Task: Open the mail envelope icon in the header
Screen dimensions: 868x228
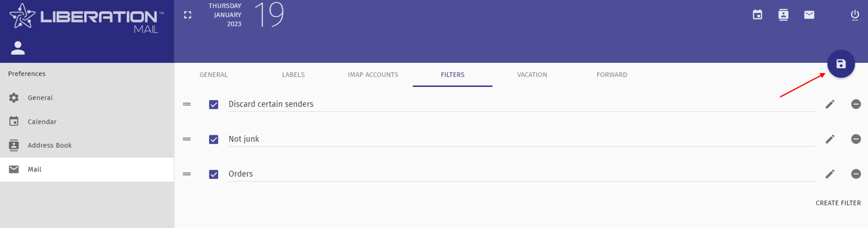Action: tap(809, 15)
